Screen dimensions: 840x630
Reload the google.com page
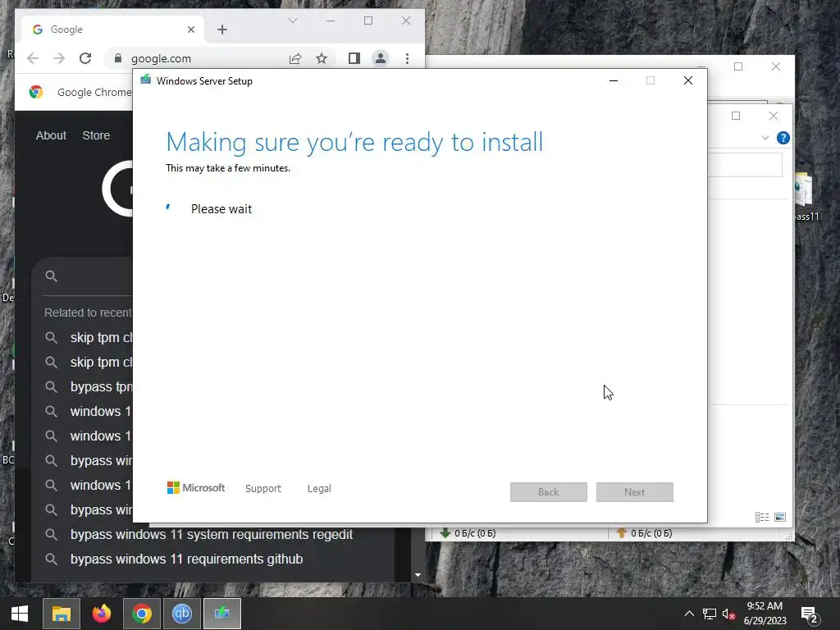click(85, 58)
